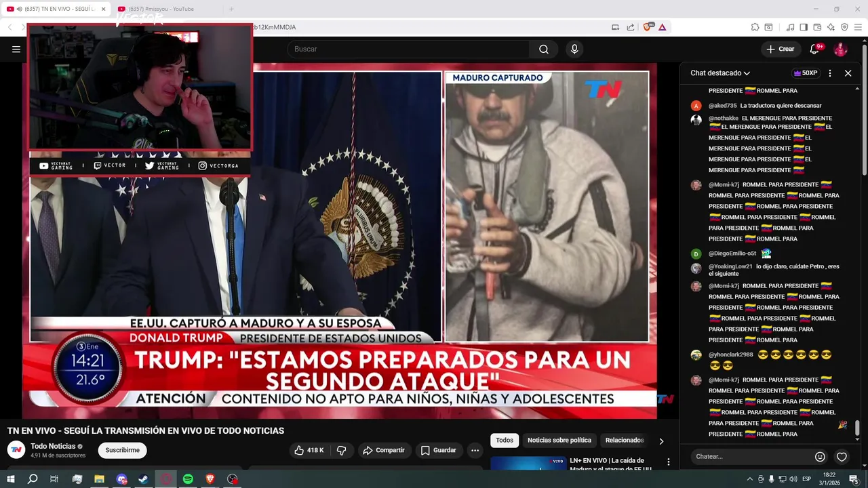868x488 pixels.
Task: Open the media control music note icon
Action: pyautogui.click(x=790, y=27)
